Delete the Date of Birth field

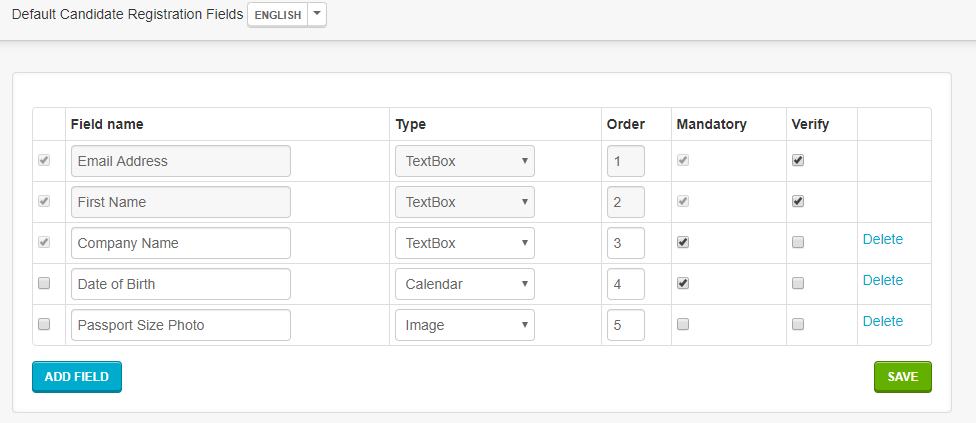click(883, 280)
